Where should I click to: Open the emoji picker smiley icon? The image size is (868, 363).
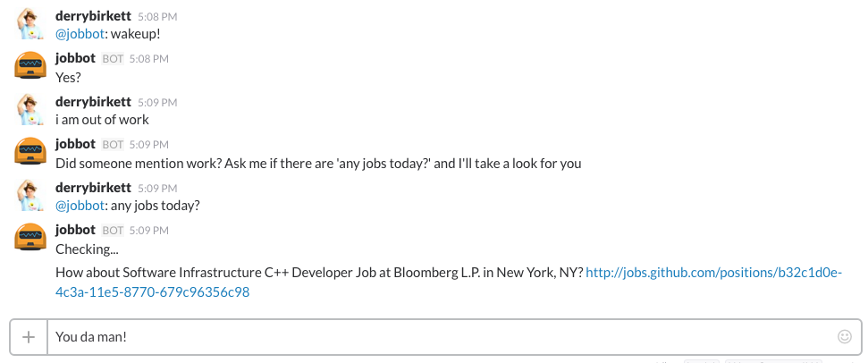point(844,336)
